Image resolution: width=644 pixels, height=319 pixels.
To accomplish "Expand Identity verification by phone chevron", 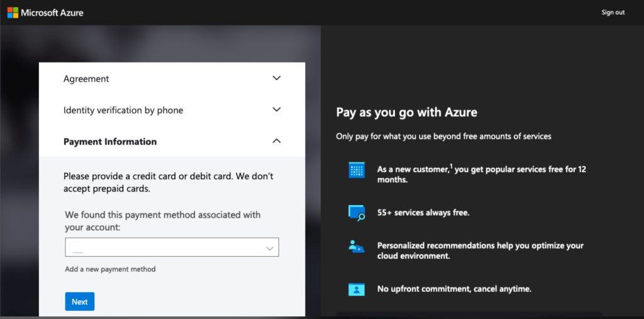I will 276,110.
